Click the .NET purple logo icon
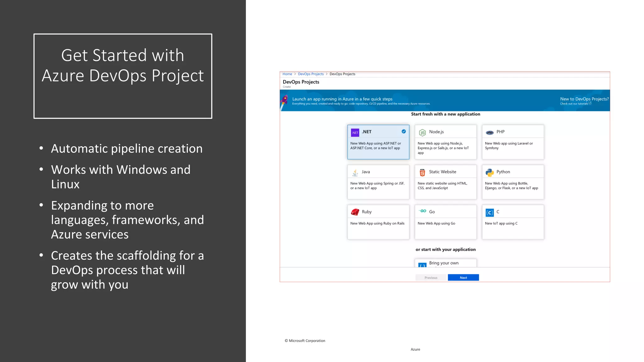644x362 pixels. click(x=355, y=133)
